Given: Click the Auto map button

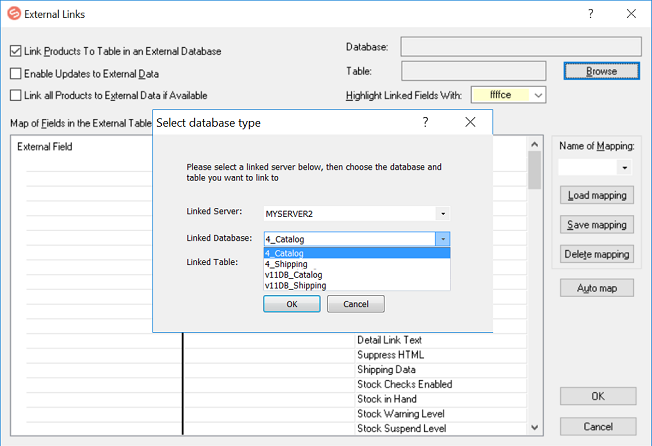Looking at the screenshot, I should coord(596,288).
